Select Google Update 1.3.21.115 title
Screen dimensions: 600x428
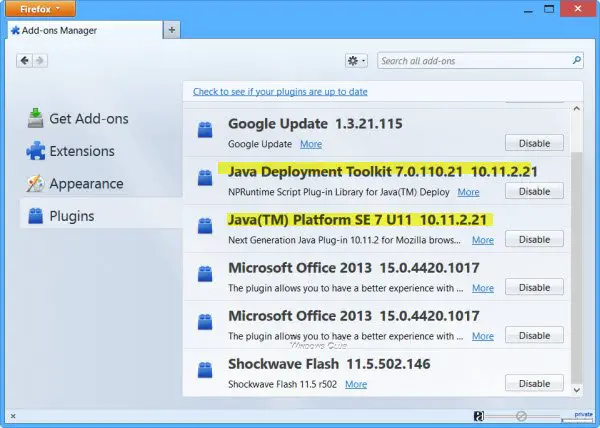315,124
